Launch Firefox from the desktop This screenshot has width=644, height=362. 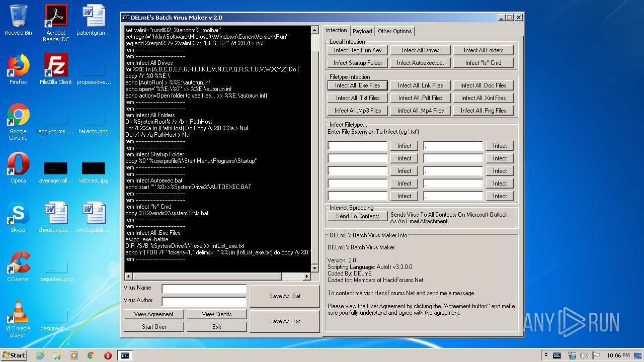18,69
